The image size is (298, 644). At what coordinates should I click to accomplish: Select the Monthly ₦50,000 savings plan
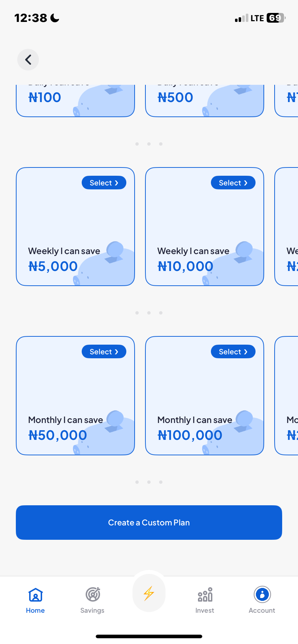point(104,352)
